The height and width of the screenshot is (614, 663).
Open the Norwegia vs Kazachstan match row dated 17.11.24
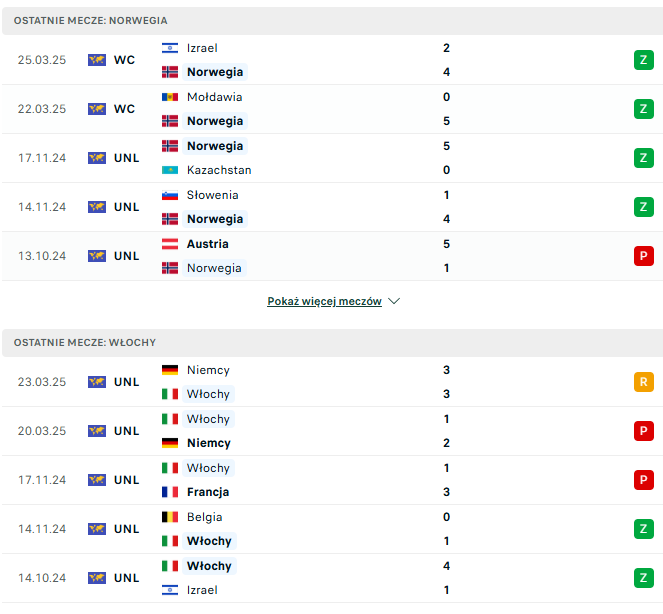click(332, 158)
